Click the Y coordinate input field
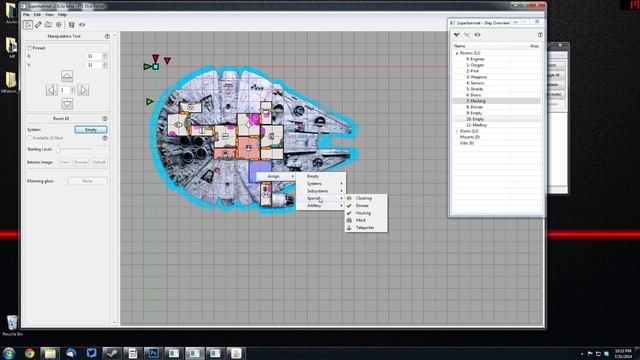The width and height of the screenshot is (640, 360). click(94, 65)
